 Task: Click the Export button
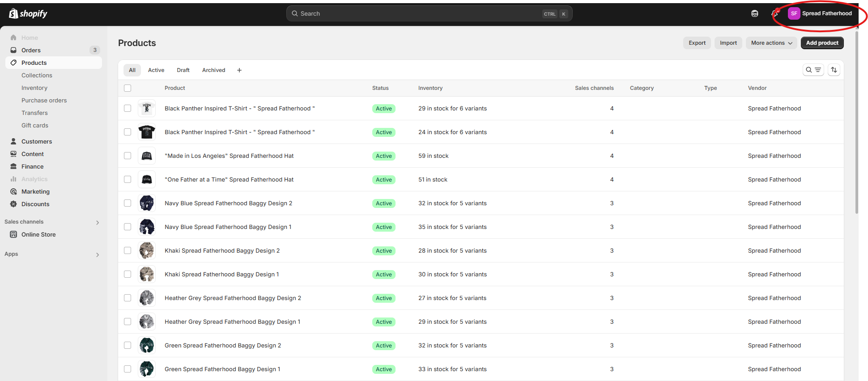click(x=697, y=43)
